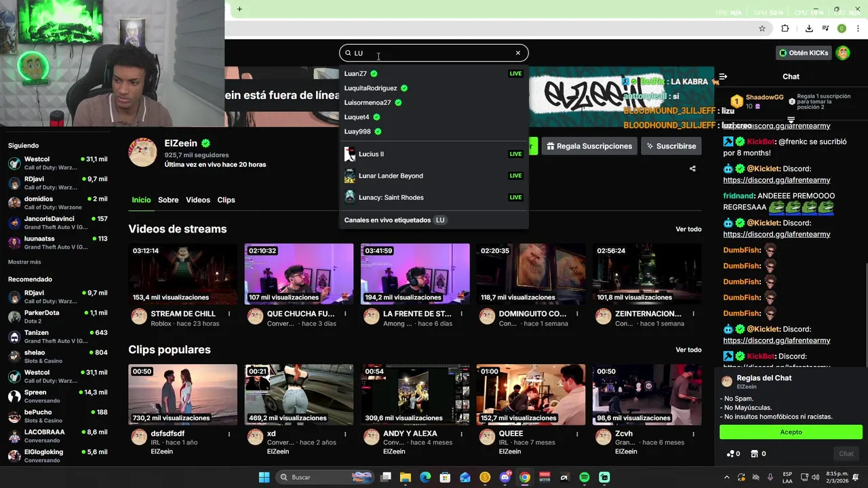Switch to the Sobre tab
Image resolution: width=868 pixels, height=488 pixels.
pos(168,200)
